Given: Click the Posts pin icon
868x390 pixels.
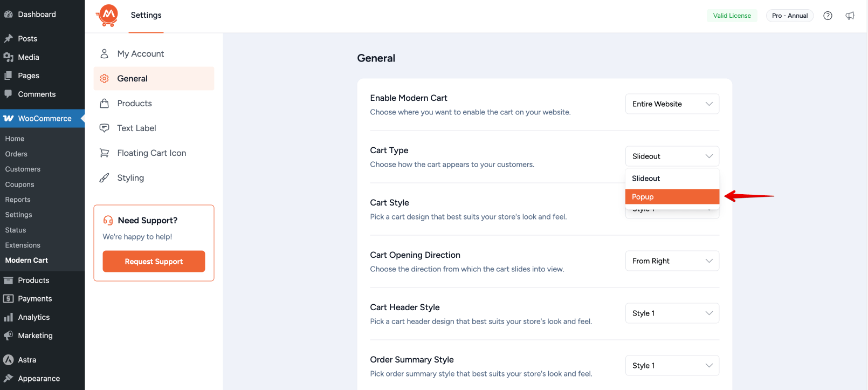Looking at the screenshot, I should [x=8, y=38].
